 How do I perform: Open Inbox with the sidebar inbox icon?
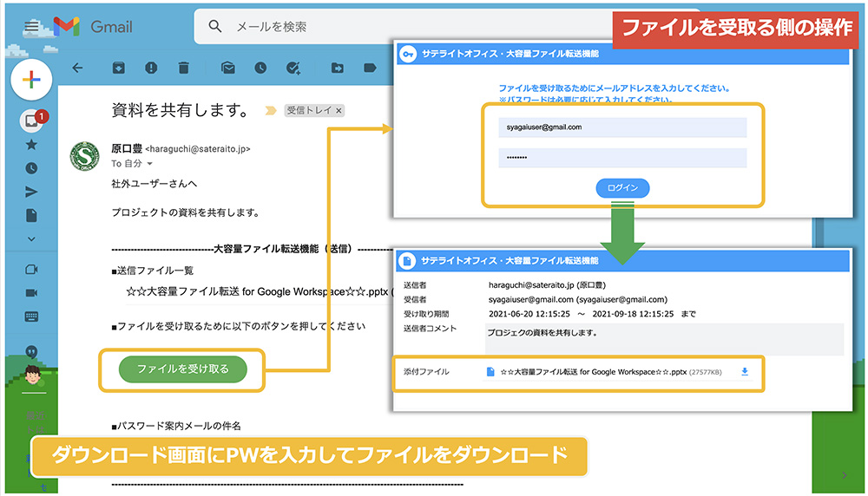pyautogui.click(x=31, y=121)
